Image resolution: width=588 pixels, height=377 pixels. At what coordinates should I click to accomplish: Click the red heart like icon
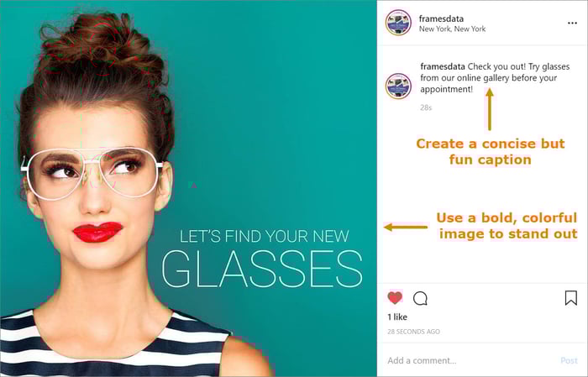[395, 298]
